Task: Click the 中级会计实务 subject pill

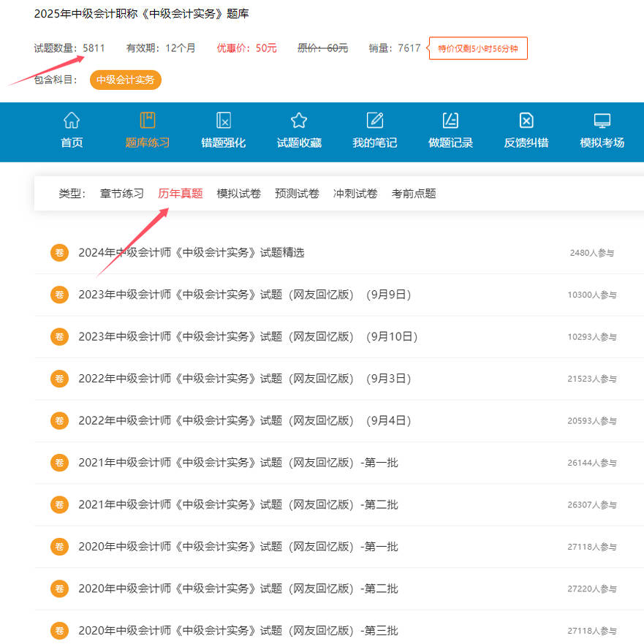Action: pos(125,80)
